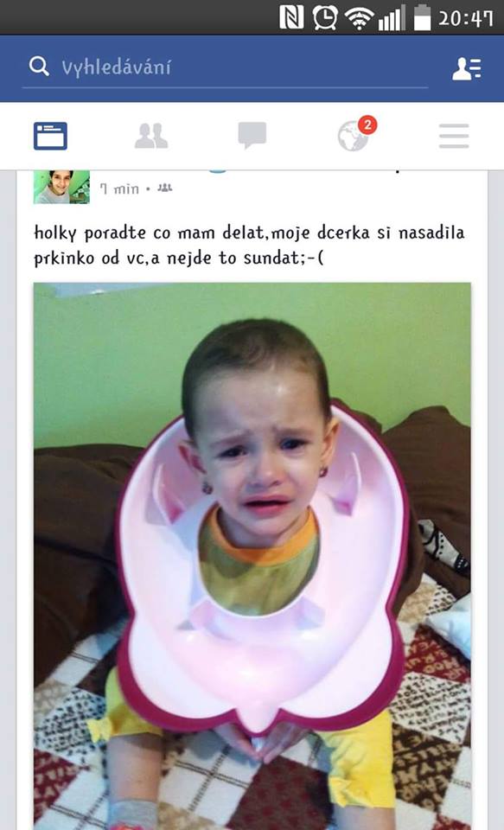
Task: Open the crying child photo
Action: pyautogui.click(x=252, y=556)
